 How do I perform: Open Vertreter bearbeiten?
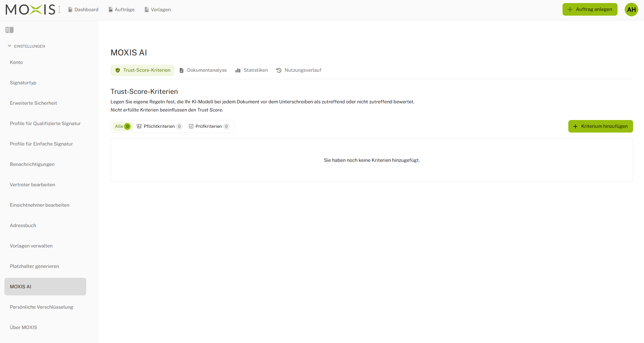pyautogui.click(x=45, y=185)
